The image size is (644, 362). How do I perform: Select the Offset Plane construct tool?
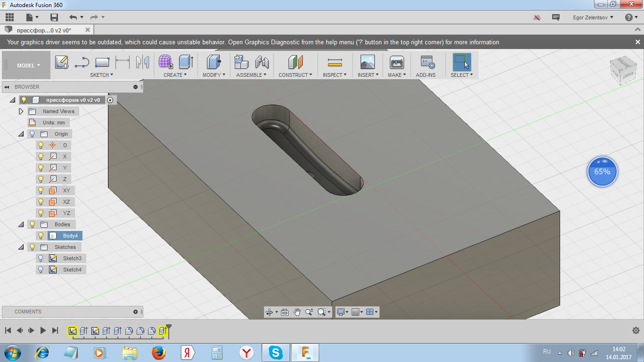(296, 62)
